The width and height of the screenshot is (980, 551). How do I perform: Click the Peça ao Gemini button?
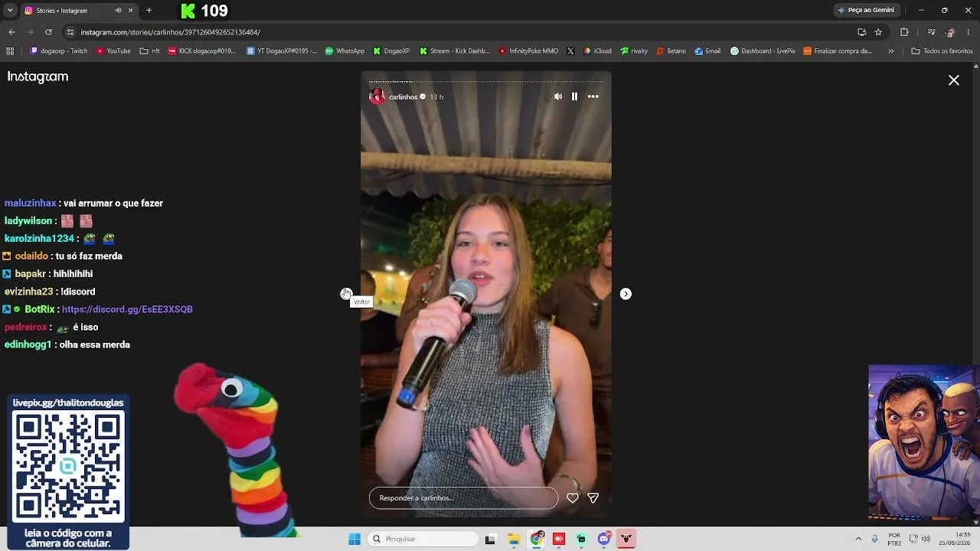pyautogui.click(x=866, y=11)
